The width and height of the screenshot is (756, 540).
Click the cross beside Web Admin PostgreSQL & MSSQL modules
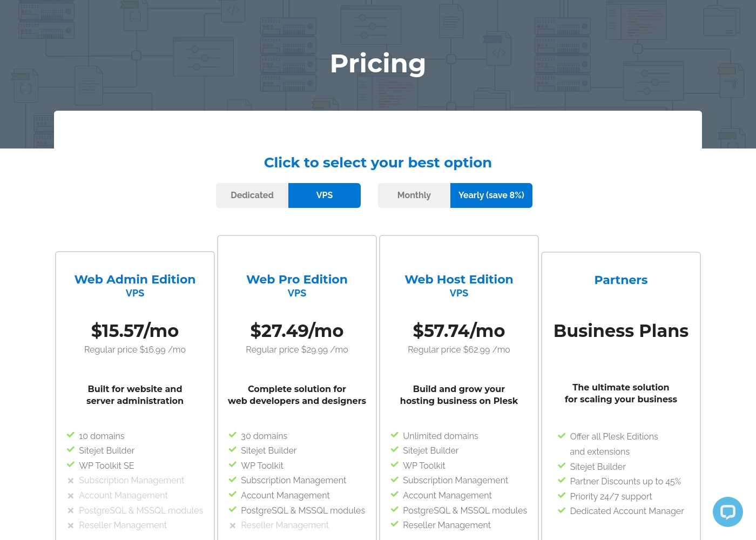pos(71,510)
